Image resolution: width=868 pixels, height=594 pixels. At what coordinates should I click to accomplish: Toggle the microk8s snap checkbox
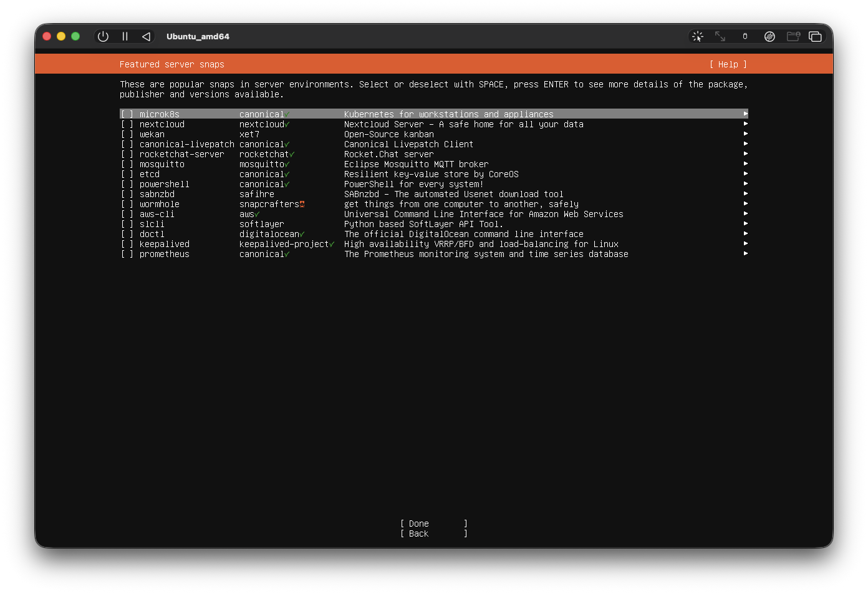127,114
